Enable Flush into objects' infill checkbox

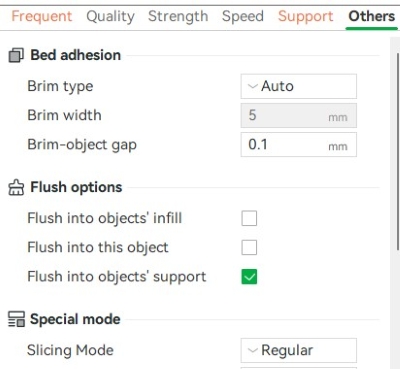249,218
